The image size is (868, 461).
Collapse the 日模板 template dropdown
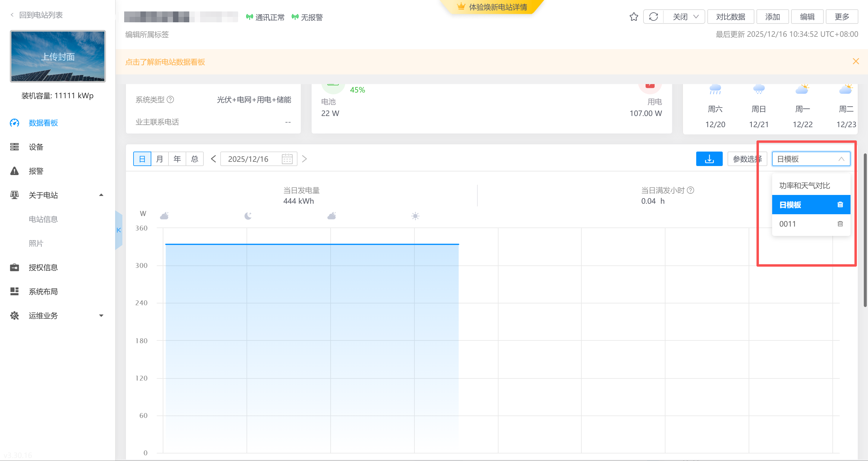click(841, 159)
